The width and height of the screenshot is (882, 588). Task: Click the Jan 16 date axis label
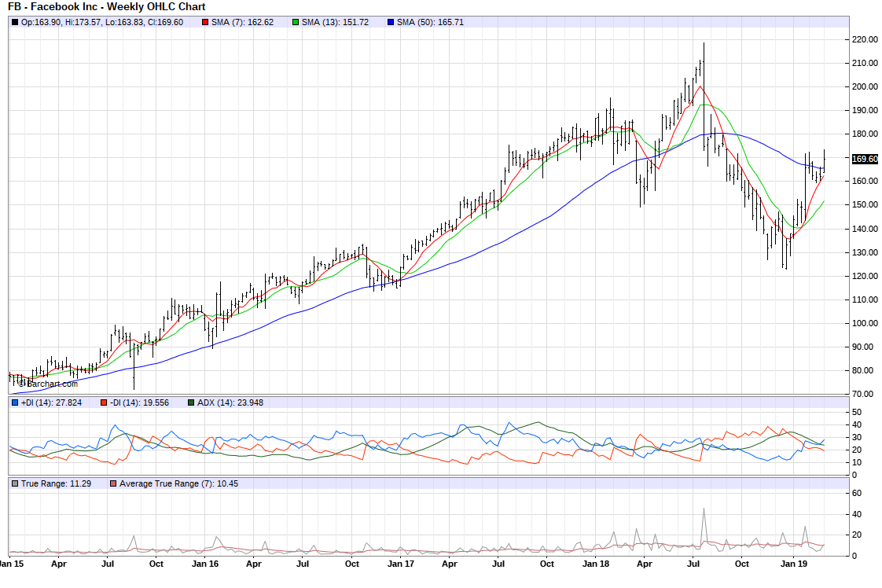pos(205,564)
